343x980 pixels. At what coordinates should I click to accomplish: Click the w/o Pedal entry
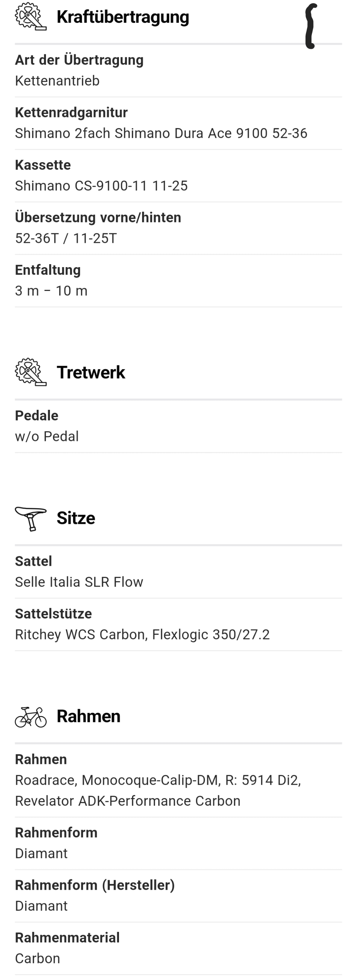(x=47, y=436)
